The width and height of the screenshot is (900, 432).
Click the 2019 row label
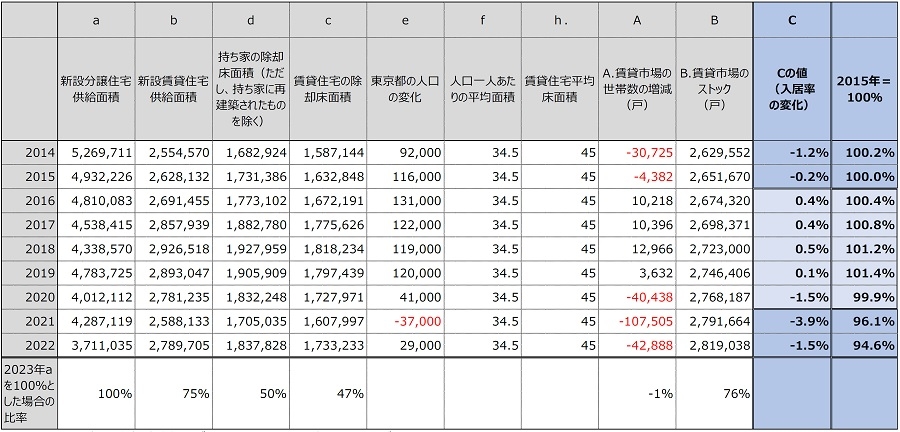[x=29, y=273]
